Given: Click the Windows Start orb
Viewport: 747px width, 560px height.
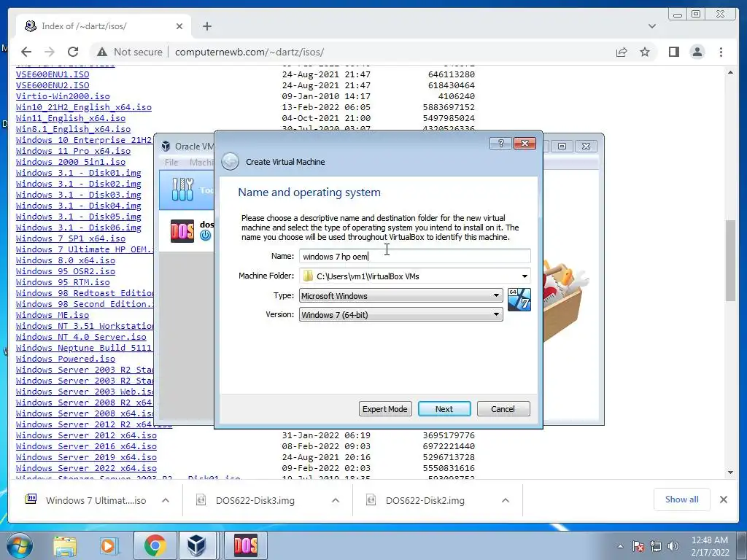Looking at the screenshot, I should [x=20, y=545].
